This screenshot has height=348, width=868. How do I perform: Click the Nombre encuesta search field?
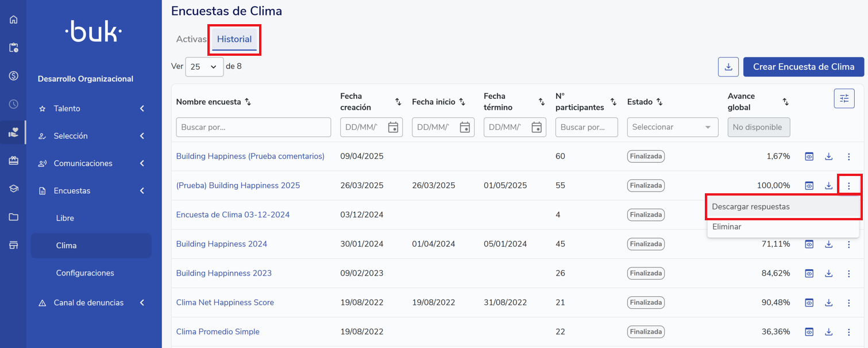253,127
